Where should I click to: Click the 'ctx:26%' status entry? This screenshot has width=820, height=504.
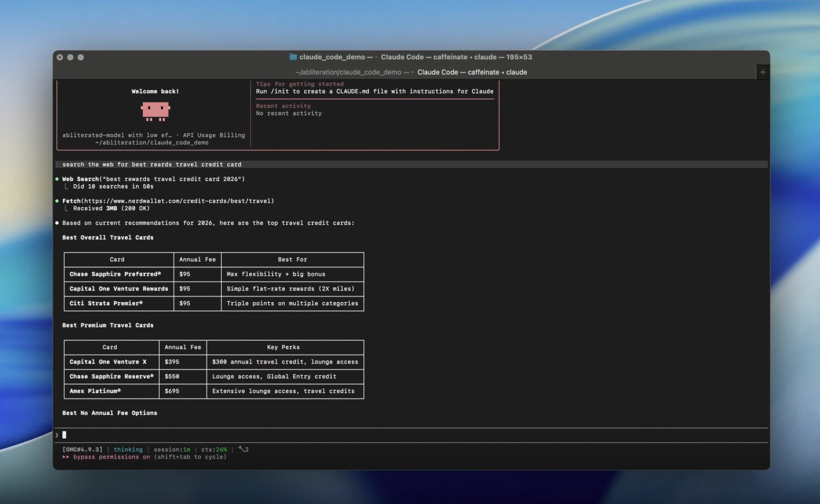click(214, 450)
